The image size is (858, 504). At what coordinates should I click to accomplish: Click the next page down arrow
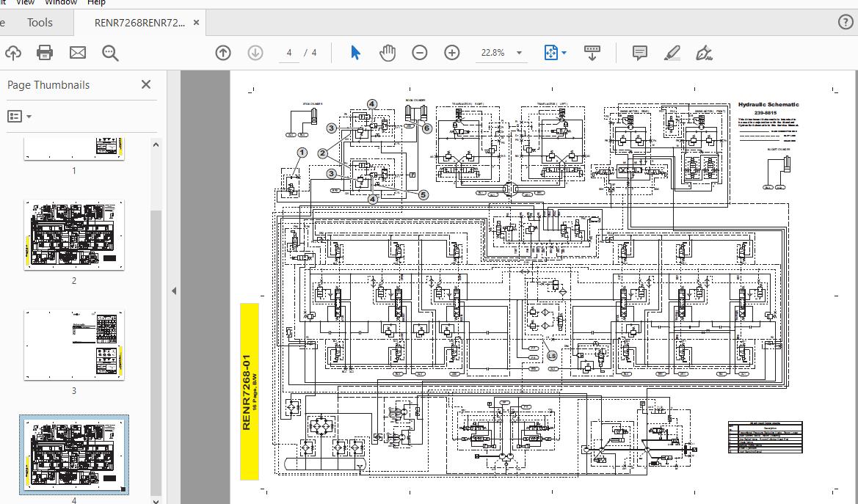(255, 53)
